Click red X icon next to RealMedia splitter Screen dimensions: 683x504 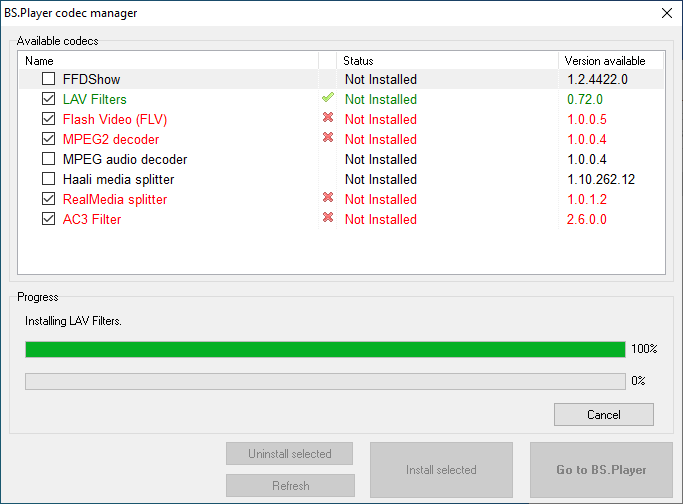click(328, 197)
